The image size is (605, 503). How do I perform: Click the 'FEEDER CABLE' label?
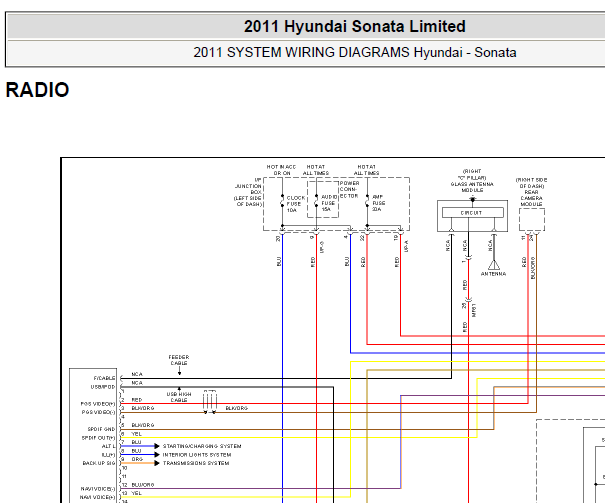coord(179,360)
